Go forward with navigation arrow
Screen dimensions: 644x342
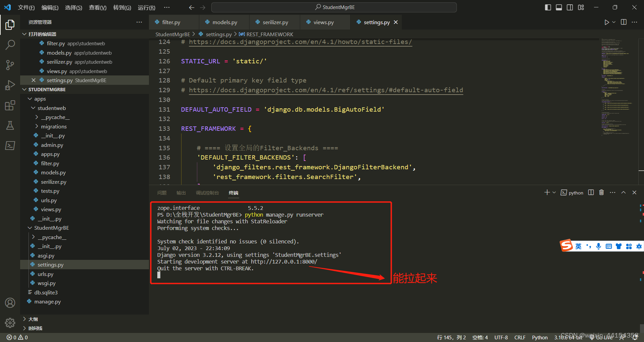coord(203,7)
